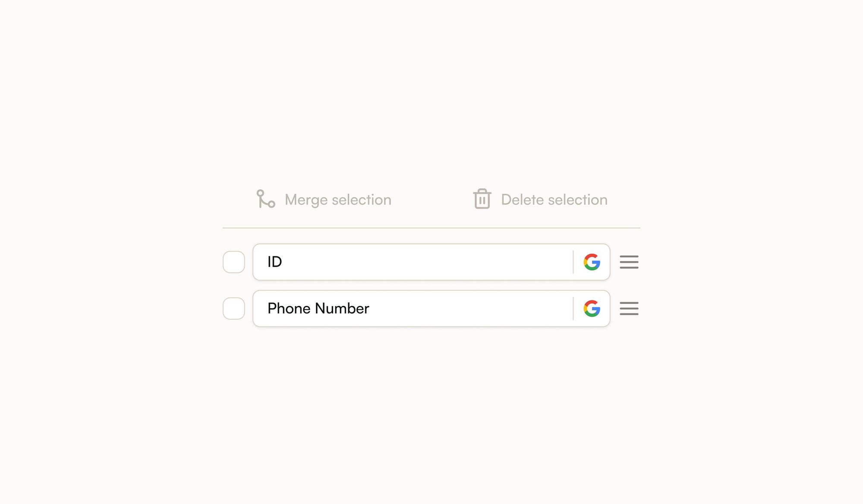This screenshot has height=504, width=863.
Task: Click the merge branch icon
Action: click(x=265, y=199)
